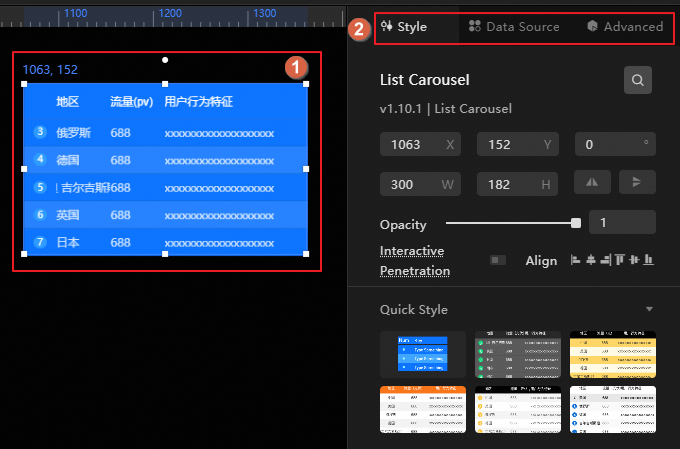Screen dimensions: 680x449
Task: Click the width field showing 300
Action: point(420,184)
